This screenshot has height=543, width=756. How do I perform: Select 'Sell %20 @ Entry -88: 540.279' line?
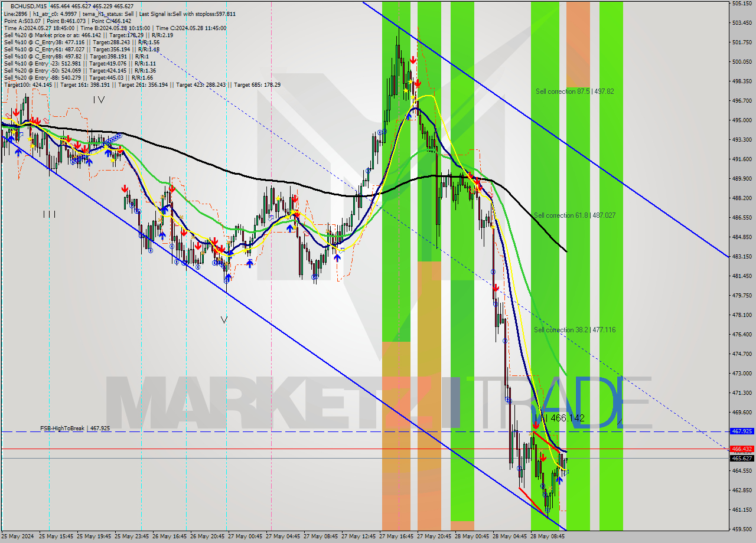point(78,77)
